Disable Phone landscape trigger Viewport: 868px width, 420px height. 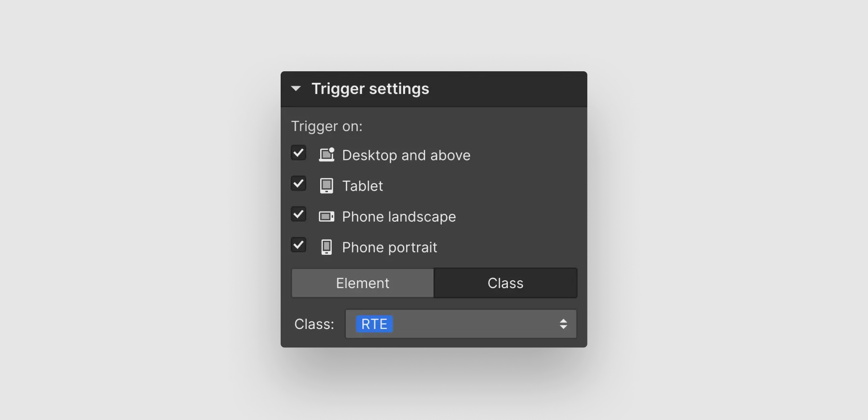298,214
